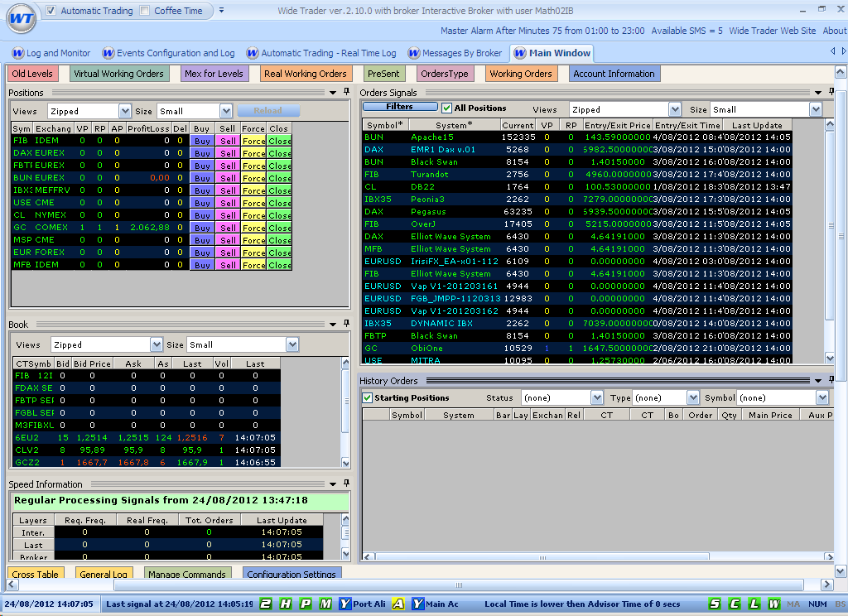Click the yellow A status bar icon
848x616 pixels.
398,604
